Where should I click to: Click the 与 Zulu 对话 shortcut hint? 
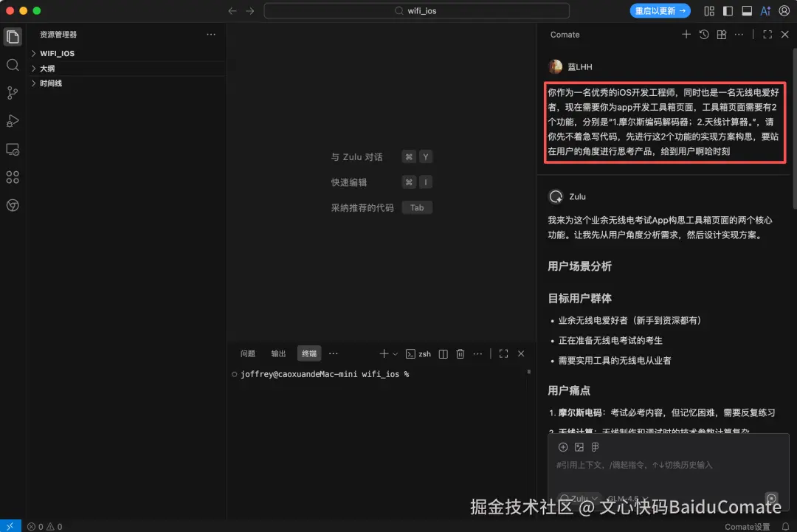click(x=382, y=157)
